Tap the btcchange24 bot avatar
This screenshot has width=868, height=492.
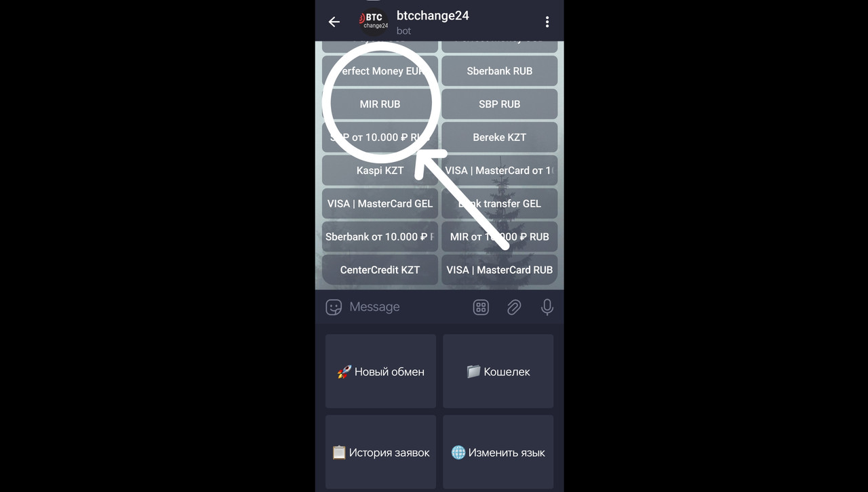click(374, 22)
